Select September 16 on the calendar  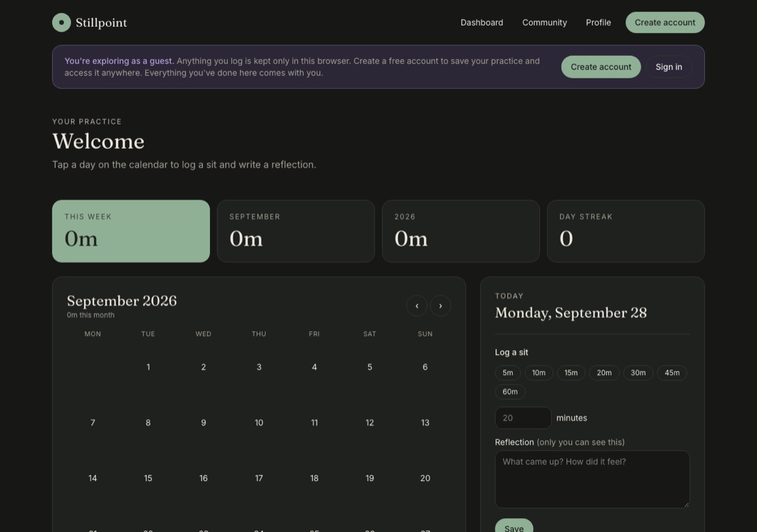point(203,478)
